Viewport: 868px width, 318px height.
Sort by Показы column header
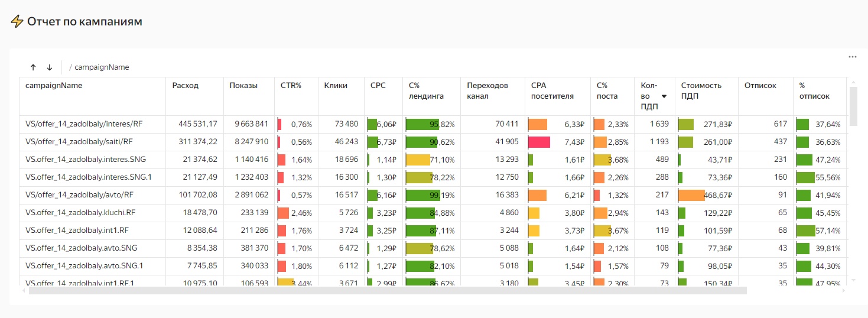click(x=249, y=96)
